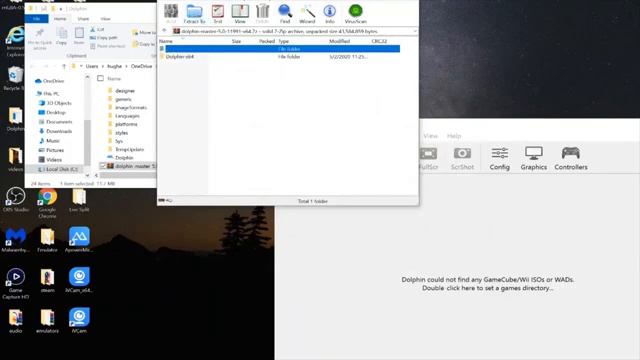The height and width of the screenshot is (360, 640).
Task: Click Copy path in Explorer ribbon
Action: (103, 38)
